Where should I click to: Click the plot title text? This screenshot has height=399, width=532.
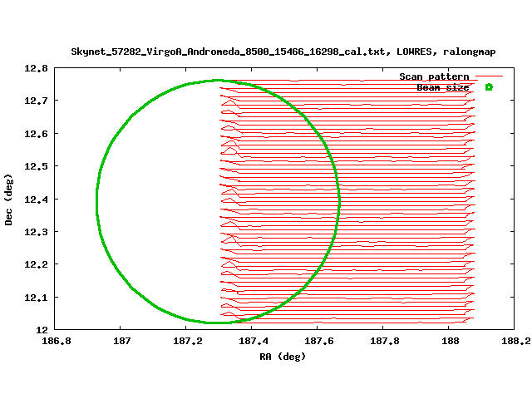pyautogui.click(x=283, y=52)
